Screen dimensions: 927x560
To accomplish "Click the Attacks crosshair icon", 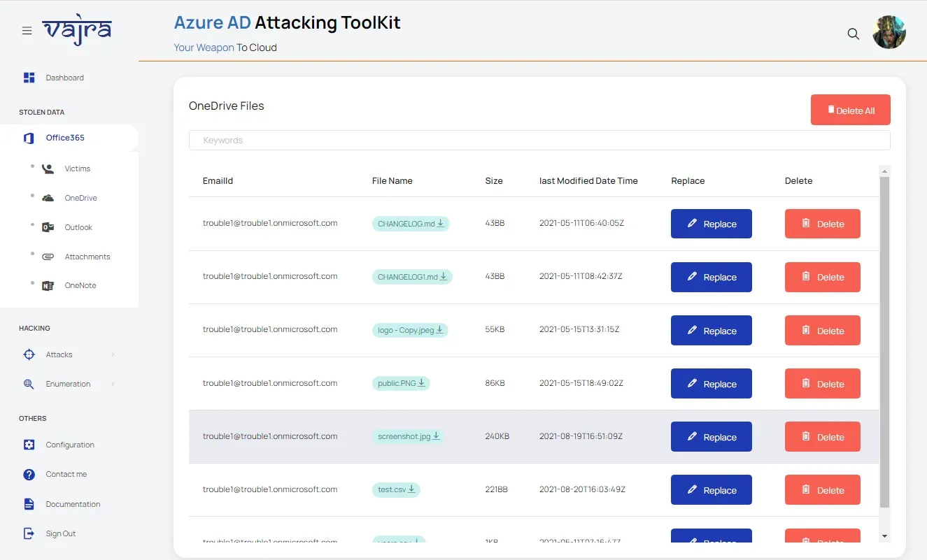I will 29,354.
